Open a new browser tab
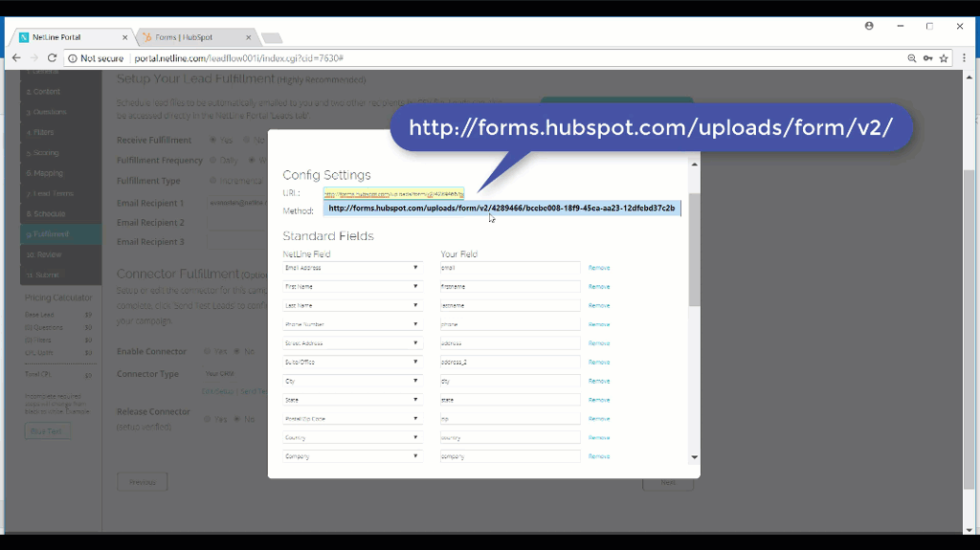The height and width of the screenshot is (550, 980). point(271,38)
